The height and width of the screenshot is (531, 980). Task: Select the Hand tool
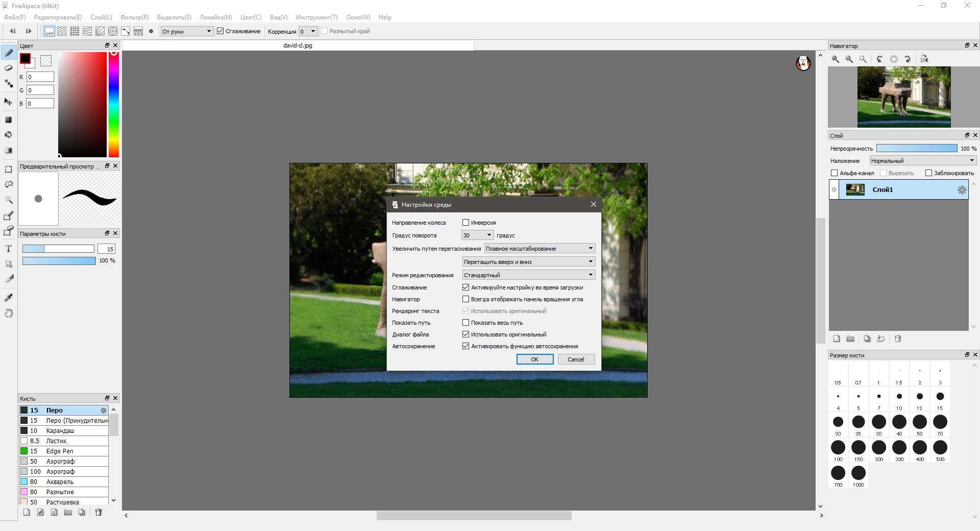[x=9, y=313]
